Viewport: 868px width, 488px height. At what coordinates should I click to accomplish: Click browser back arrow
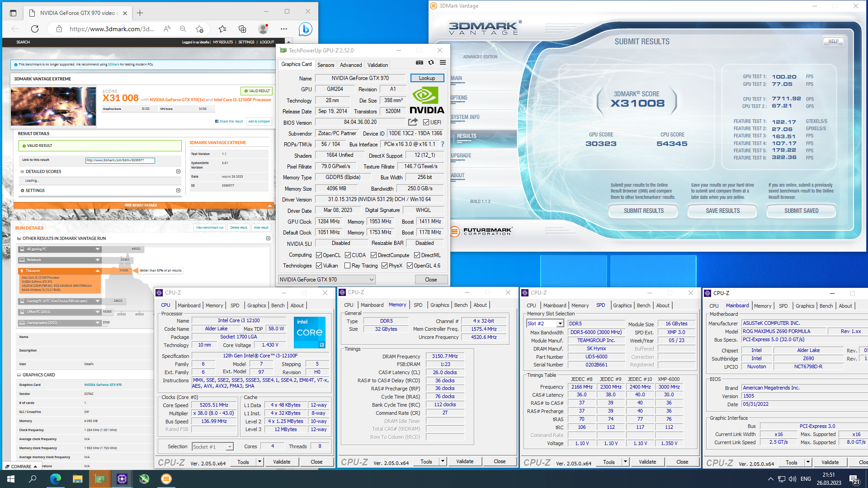pos(15,29)
